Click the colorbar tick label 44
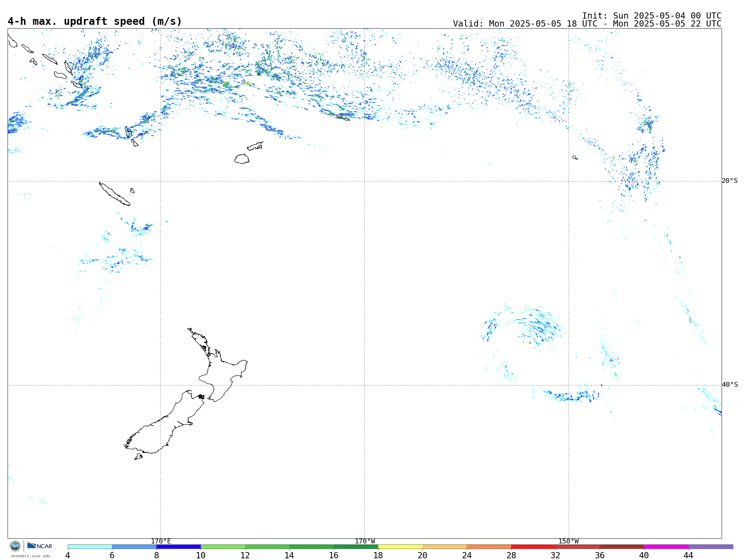 click(x=689, y=555)
